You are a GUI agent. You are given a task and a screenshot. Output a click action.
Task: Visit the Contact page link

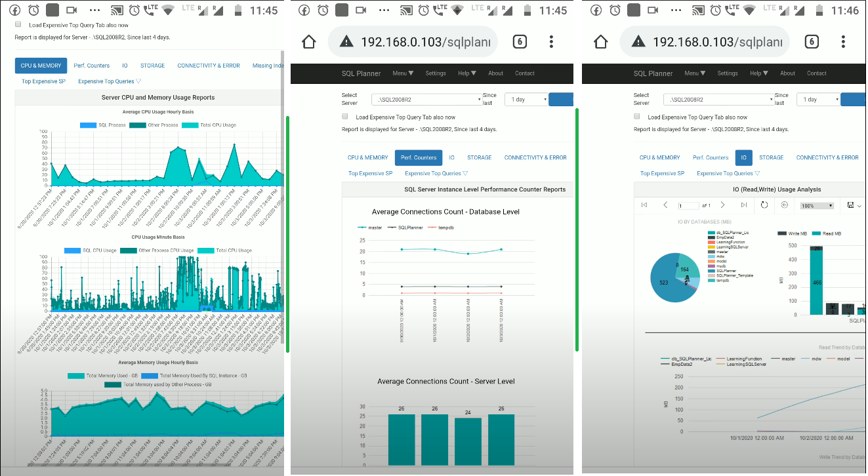coord(817,73)
